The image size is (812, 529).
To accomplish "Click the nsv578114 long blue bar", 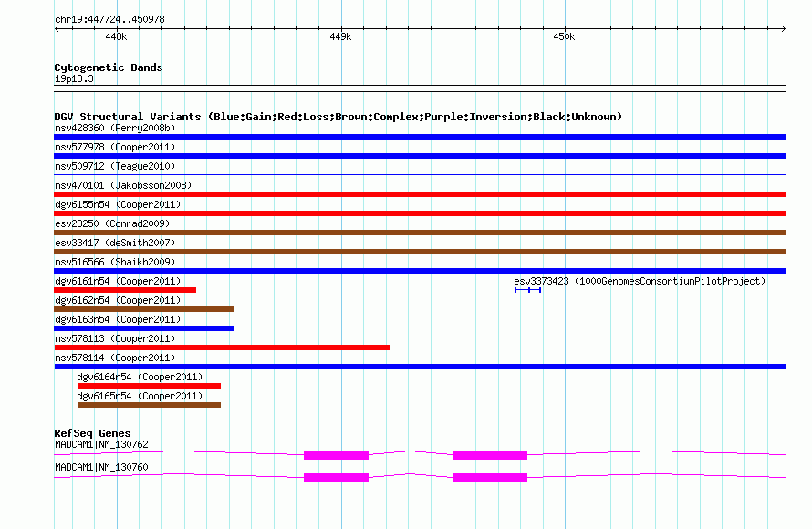I will 420,367.
